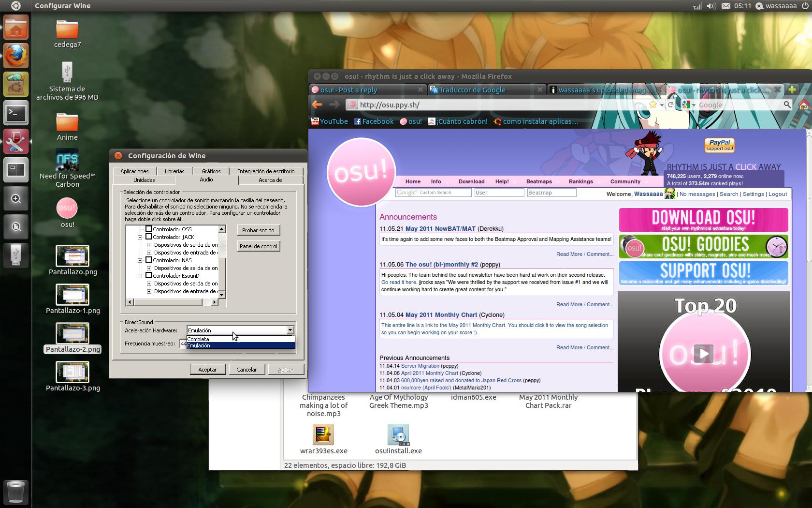Screen dimensions: 812x508
Task: Choose Emulación from the acceleration list
Action: (240, 345)
